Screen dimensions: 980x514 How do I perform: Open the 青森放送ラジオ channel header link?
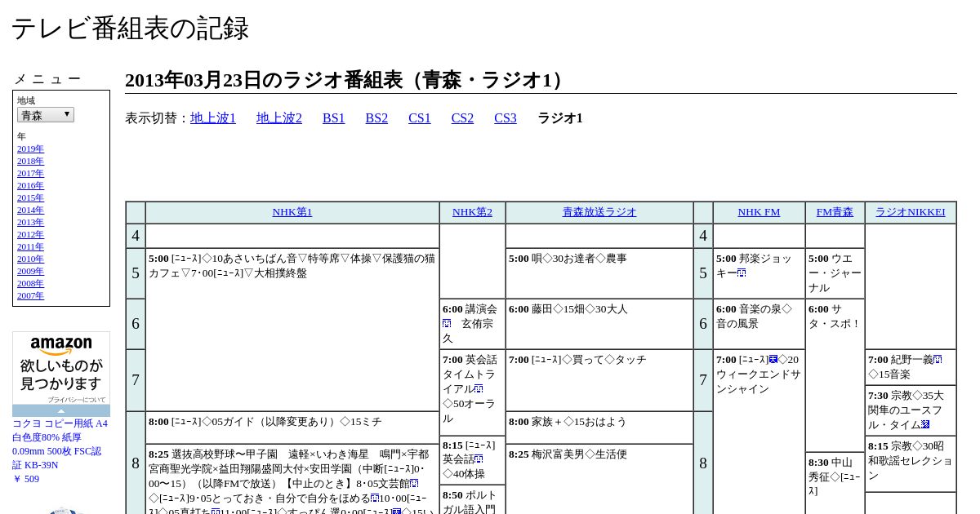599,212
